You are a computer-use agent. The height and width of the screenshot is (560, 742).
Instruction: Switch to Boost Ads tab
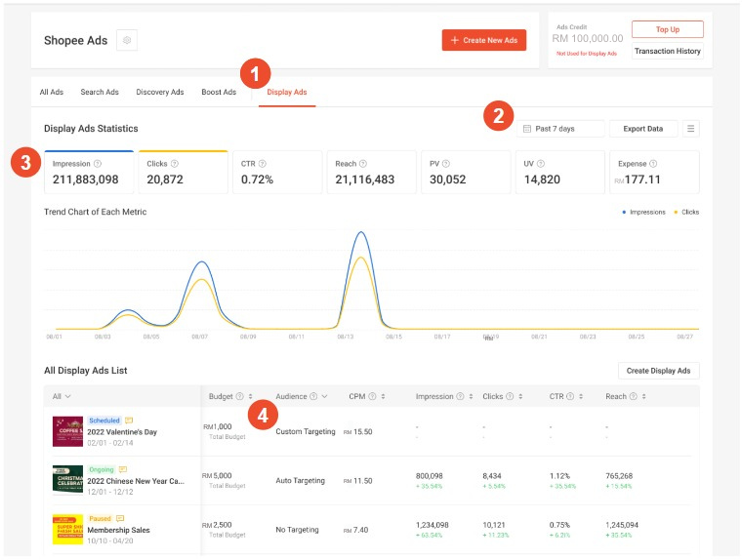(x=219, y=93)
